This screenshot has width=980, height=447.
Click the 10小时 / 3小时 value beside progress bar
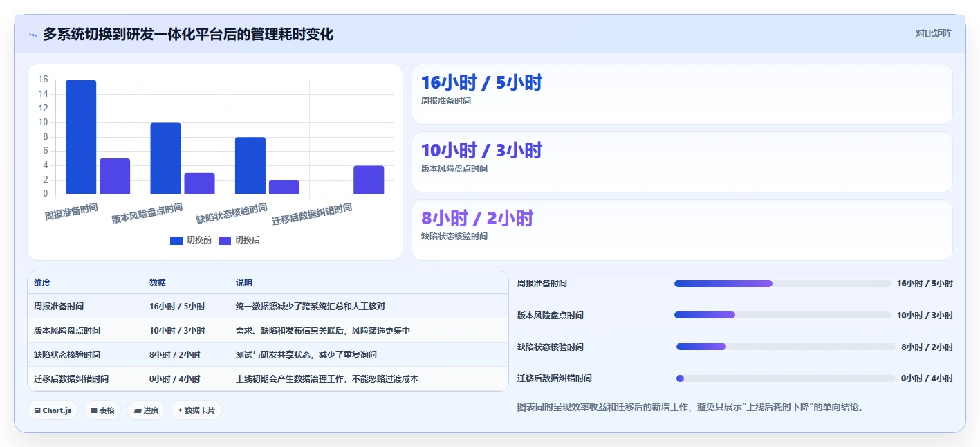[x=925, y=315]
